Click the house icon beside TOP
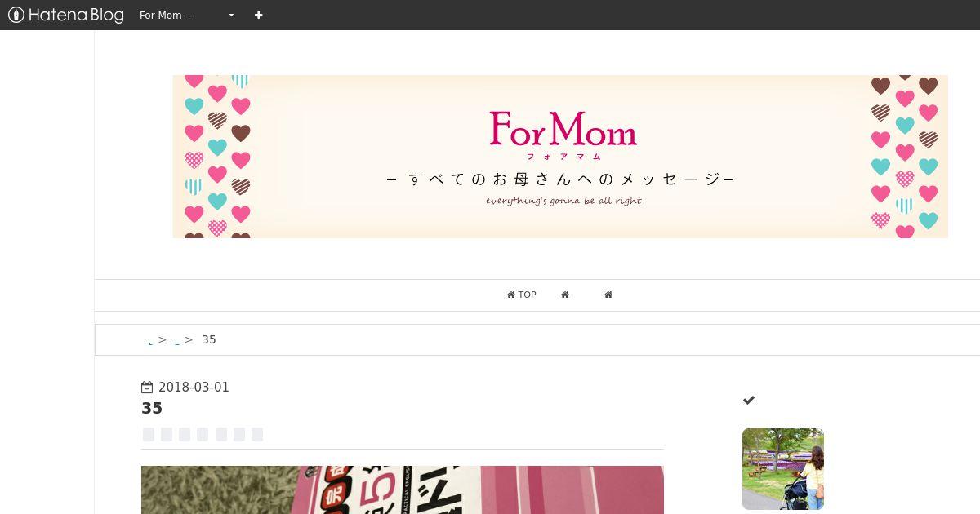 tap(511, 295)
